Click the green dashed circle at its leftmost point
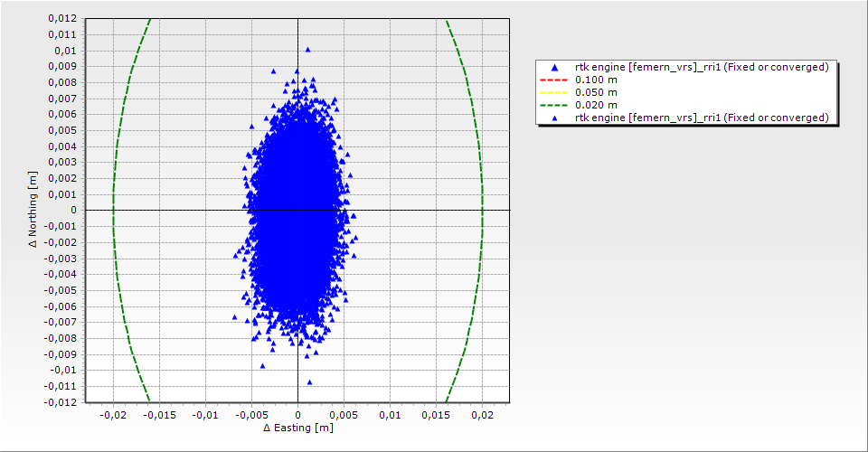This screenshot has width=868, height=452. (x=113, y=210)
